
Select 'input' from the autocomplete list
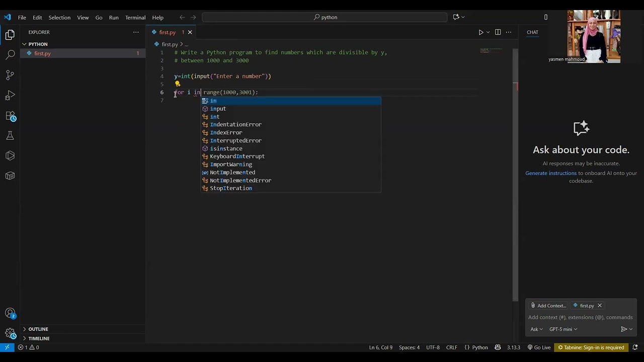coord(218,109)
